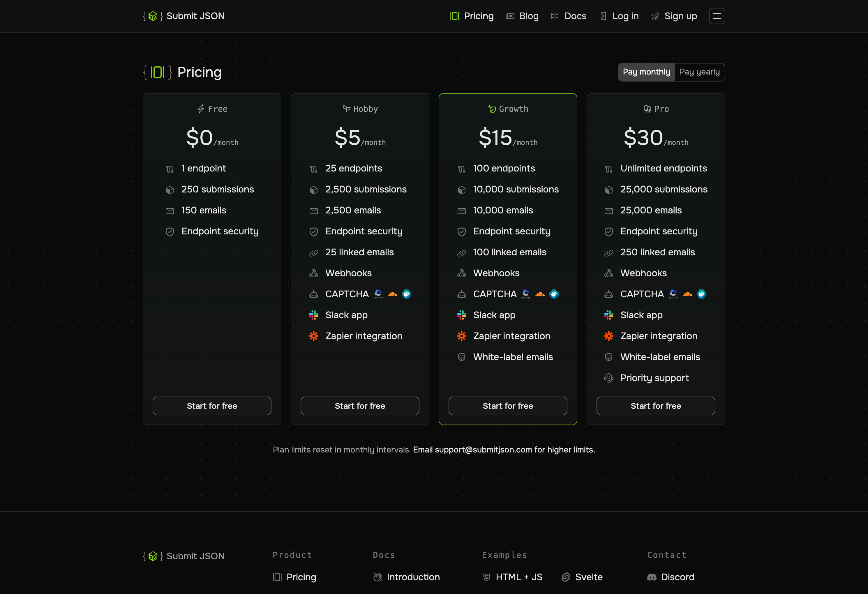This screenshot has height=594, width=868.
Task: Click the Zapier icon in Growth plan
Action: pyautogui.click(x=461, y=336)
